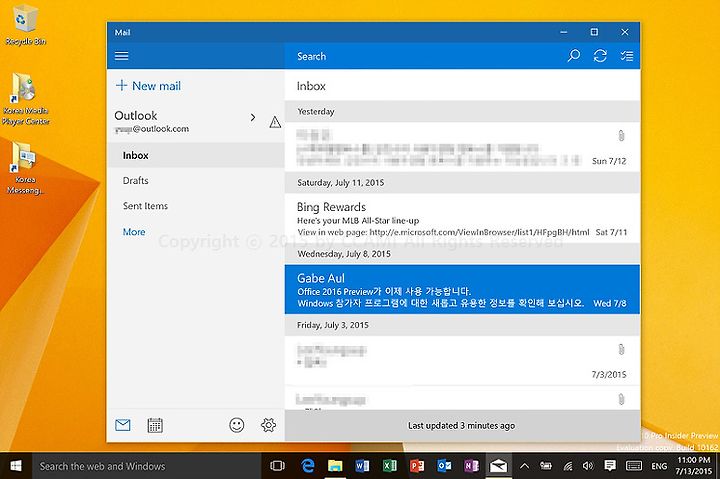Click the Inbox heading above message list
Image resolution: width=720 pixels, height=479 pixels.
tap(311, 86)
